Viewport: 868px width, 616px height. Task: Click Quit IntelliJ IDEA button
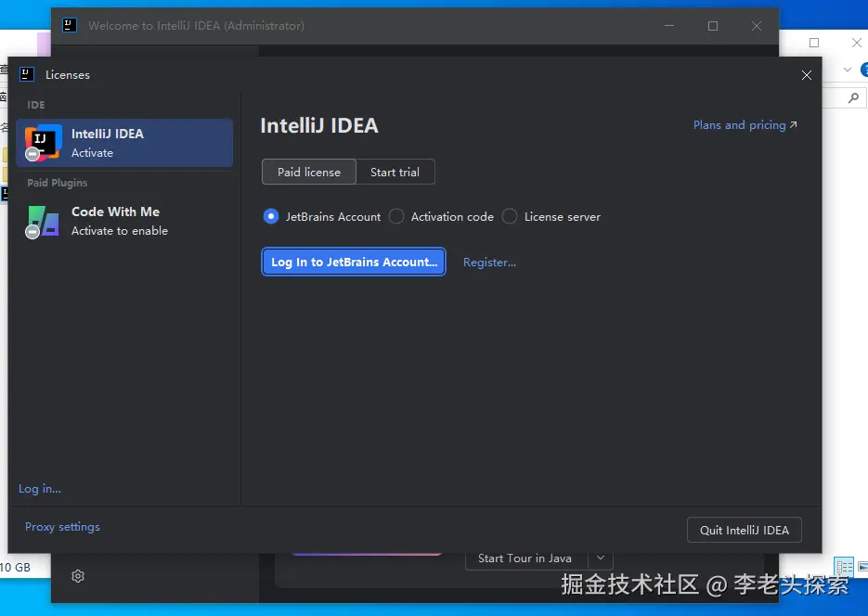tap(744, 530)
